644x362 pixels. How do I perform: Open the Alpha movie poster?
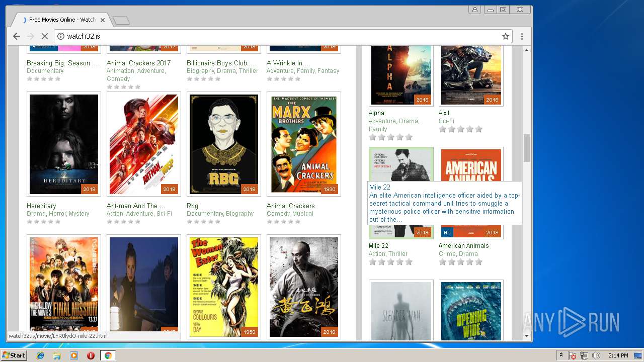[401, 75]
